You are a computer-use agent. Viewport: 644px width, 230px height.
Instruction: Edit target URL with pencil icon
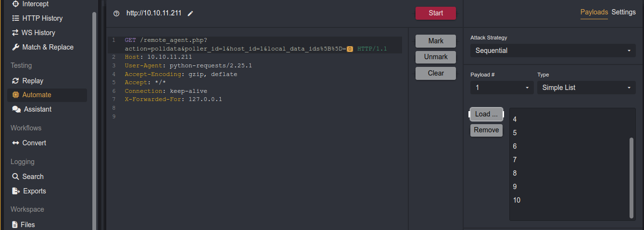click(x=190, y=13)
